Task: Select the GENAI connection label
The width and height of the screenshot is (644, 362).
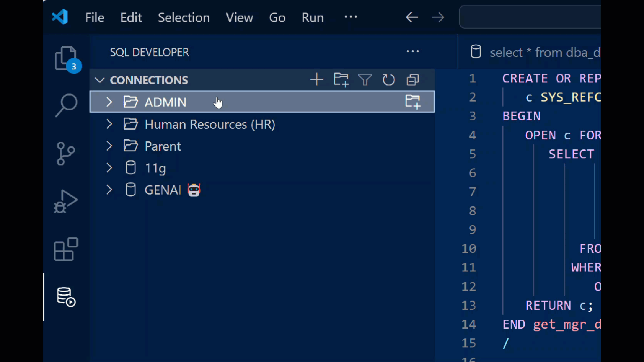Action: [163, 190]
